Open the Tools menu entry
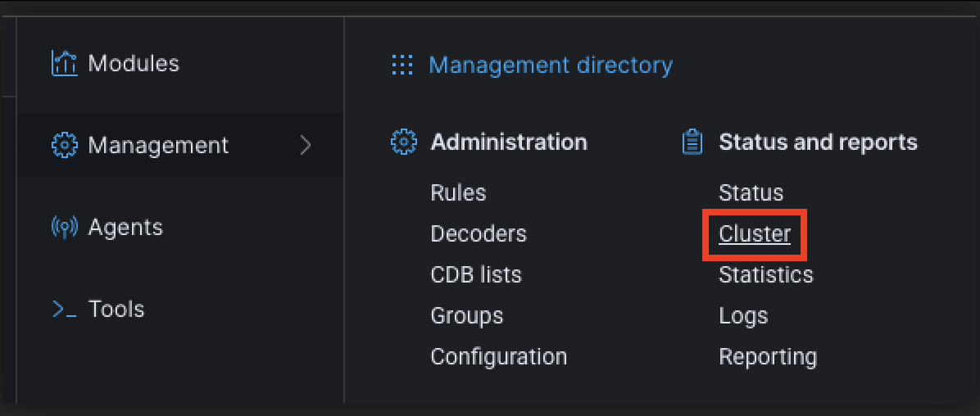This screenshot has height=416, width=980. click(x=116, y=310)
